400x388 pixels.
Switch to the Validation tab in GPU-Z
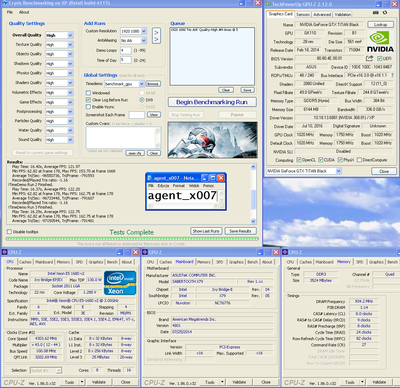pos(342,14)
